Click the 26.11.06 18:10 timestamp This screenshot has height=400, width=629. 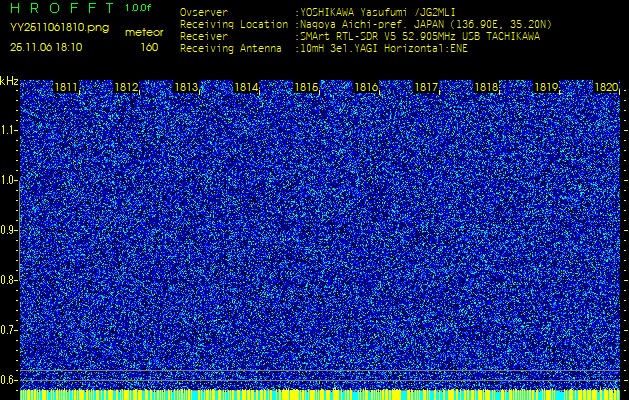pos(46,47)
